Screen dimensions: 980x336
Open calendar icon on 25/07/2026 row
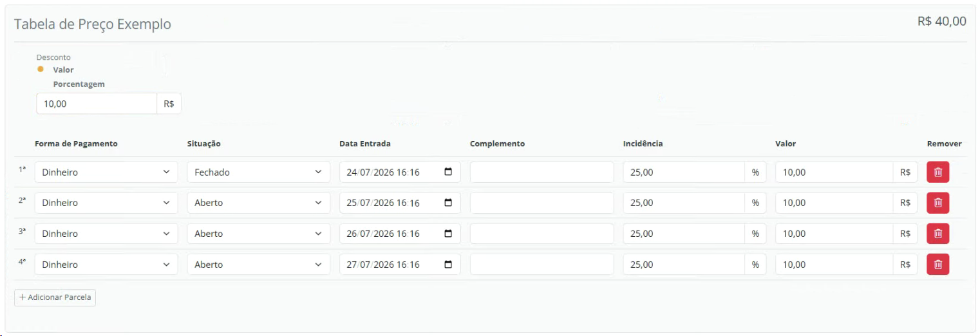pos(448,203)
